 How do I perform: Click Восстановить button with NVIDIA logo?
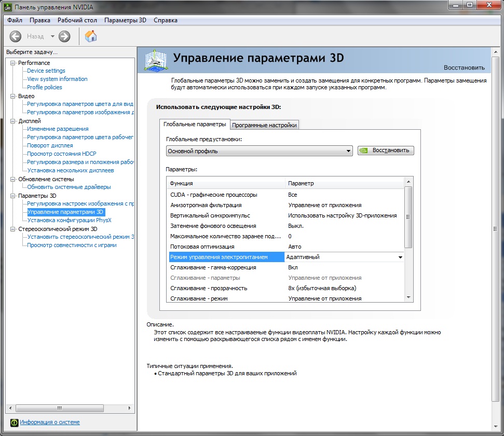[x=386, y=151]
